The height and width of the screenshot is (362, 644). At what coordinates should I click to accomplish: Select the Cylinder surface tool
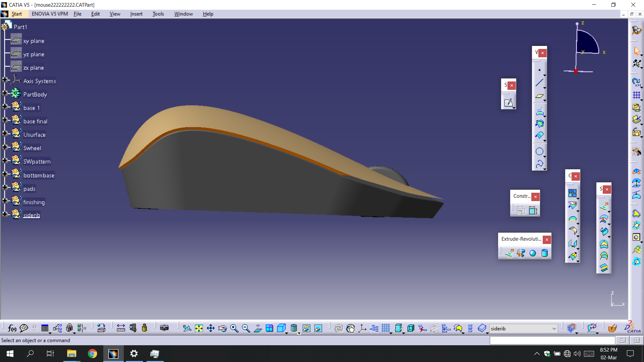pyautogui.click(x=545, y=253)
